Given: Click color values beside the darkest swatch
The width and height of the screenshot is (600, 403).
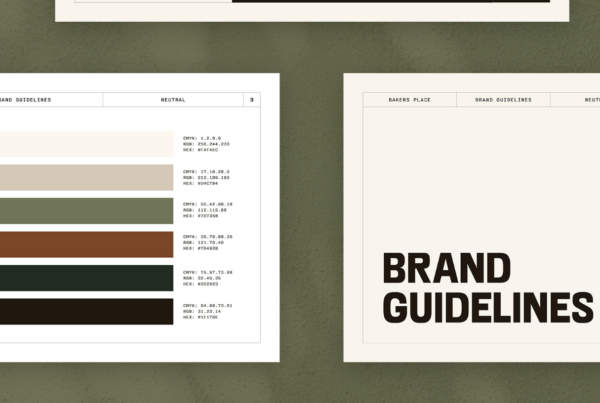Looking at the screenshot, I should pos(206,311).
